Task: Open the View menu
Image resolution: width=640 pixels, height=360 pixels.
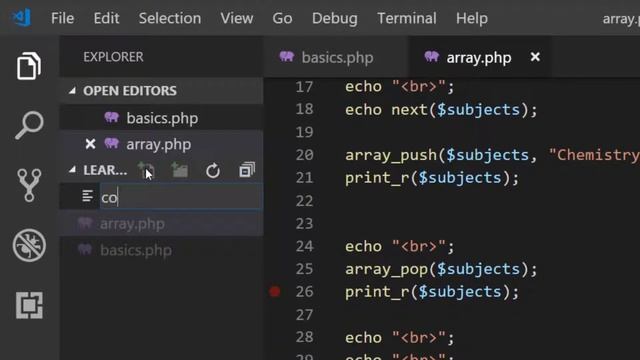Action: [x=237, y=18]
